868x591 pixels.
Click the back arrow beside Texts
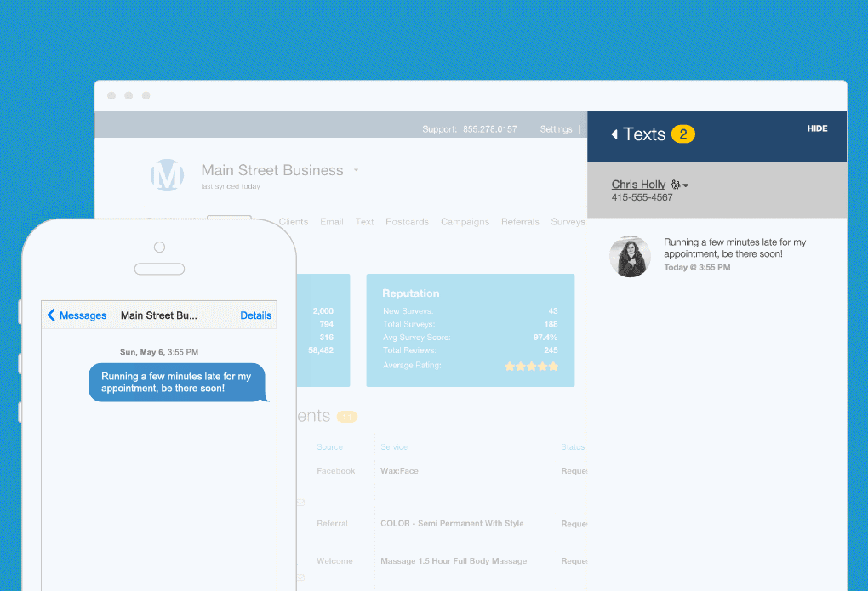pyautogui.click(x=614, y=134)
